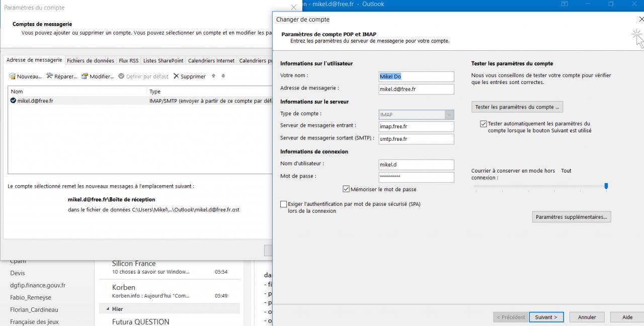Viewport: 644px width, 326px height.
Task: Click the Aide button
Action: coord(627,317)
